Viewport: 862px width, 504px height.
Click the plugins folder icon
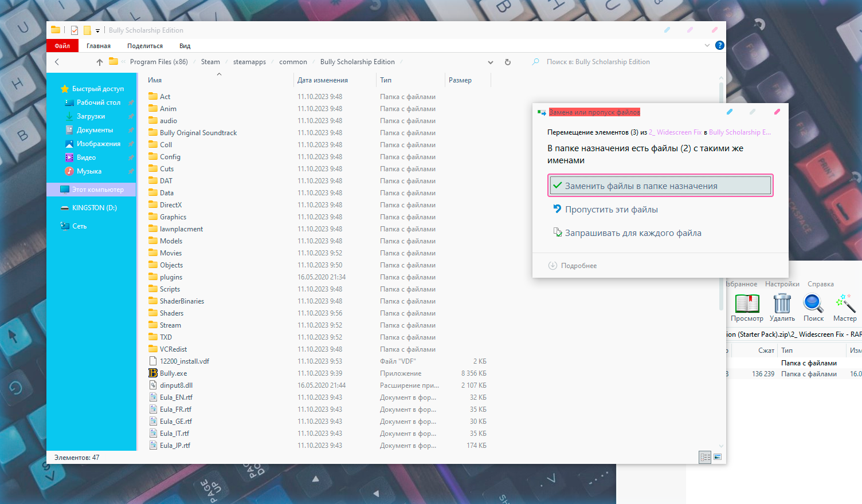click(x=153, y=277)
